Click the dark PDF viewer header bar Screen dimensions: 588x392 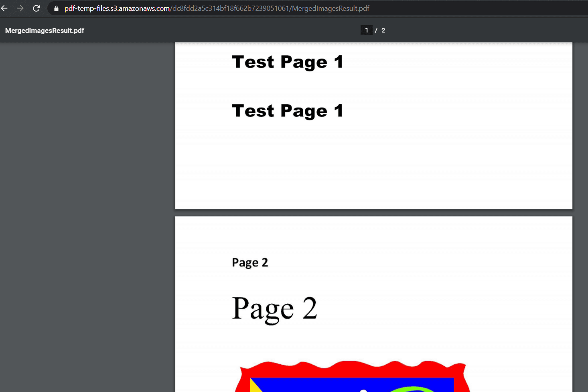pyautogui.click(x=201, y=30)
